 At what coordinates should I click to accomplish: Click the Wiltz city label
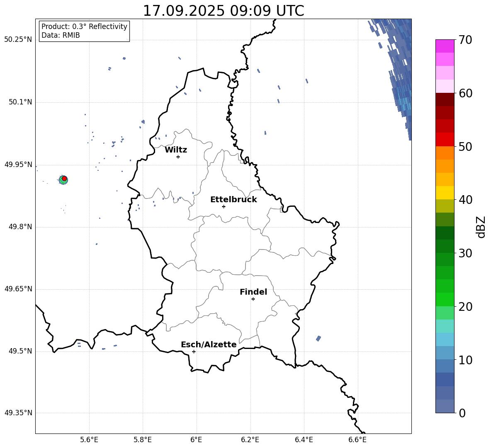click(x=176, y=150)
